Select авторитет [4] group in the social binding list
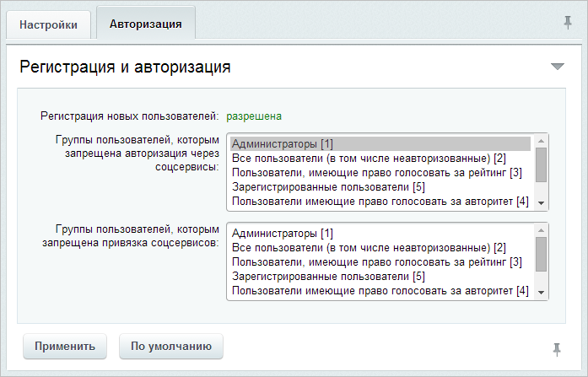Viewport: 588px width, 377px height. pos(380,291)
